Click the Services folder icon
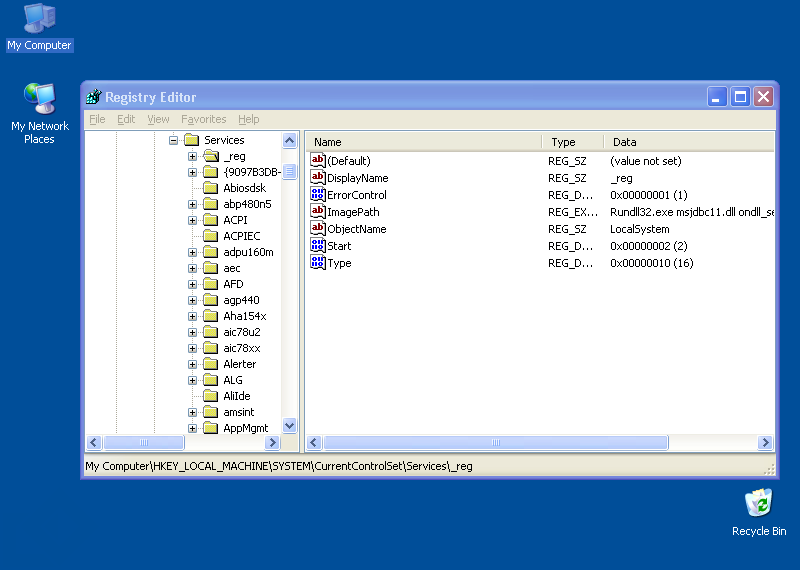Screen dimensions: 800x570 191,139
